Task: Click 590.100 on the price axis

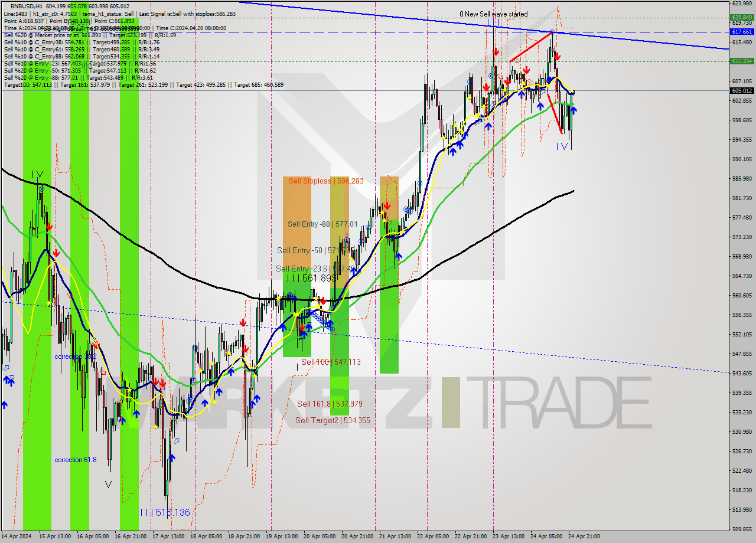Action: coord(742,159)
